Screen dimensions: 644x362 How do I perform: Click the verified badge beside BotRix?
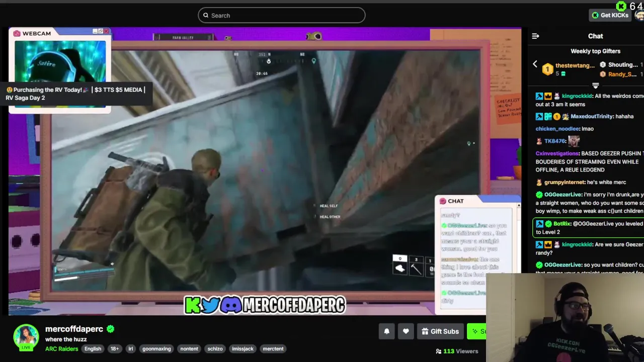[x=548, y=224]
